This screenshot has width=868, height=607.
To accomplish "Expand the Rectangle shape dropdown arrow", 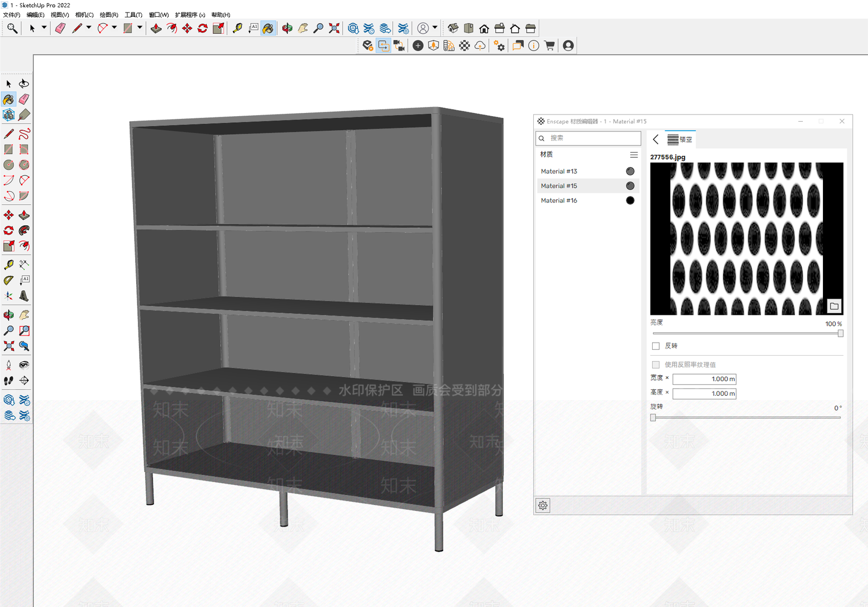I will [139, 28].
